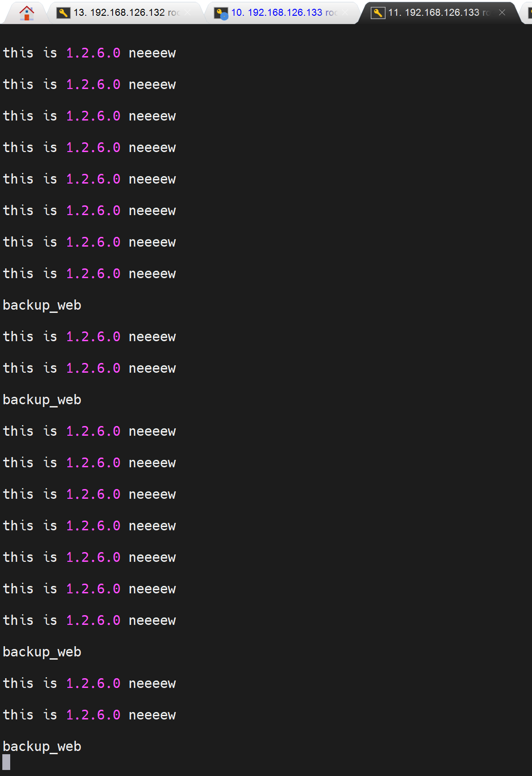532x776 pixels.
Task: Close the session 10 tab
Action: click(x=345, y=13)
